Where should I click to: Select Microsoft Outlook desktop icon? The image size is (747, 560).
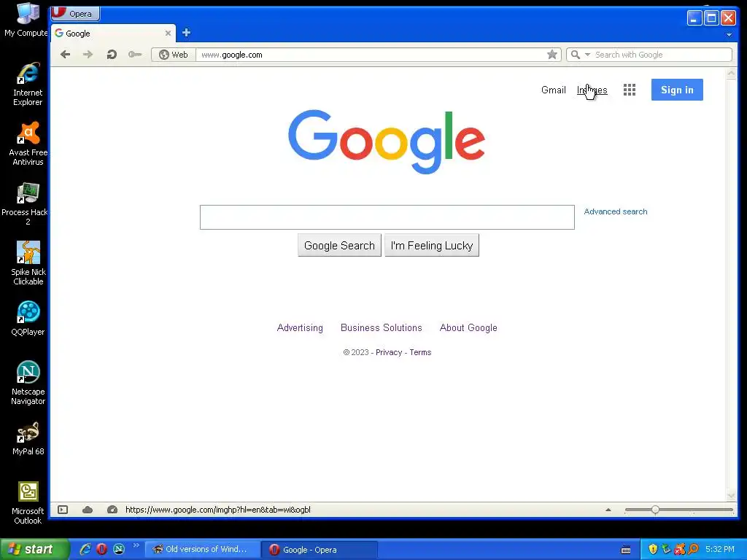[x=28, y=503]
